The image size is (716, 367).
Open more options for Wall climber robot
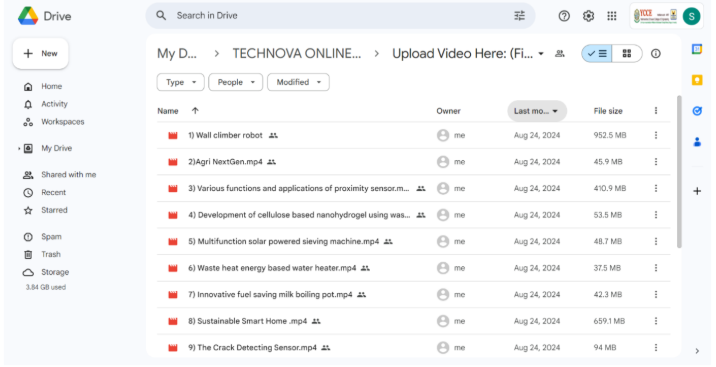pyautogui.click(x=656, y=135)
